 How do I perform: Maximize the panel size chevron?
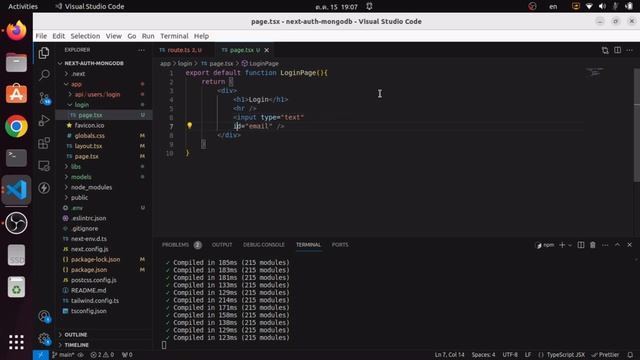(617, 245)
